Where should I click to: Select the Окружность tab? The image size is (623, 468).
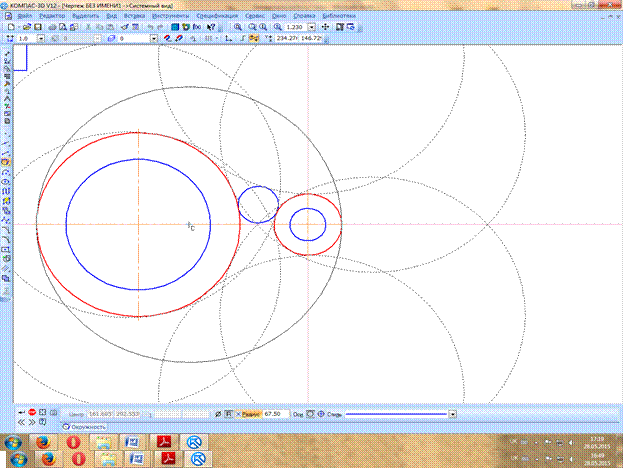click(x=84, y=427)
